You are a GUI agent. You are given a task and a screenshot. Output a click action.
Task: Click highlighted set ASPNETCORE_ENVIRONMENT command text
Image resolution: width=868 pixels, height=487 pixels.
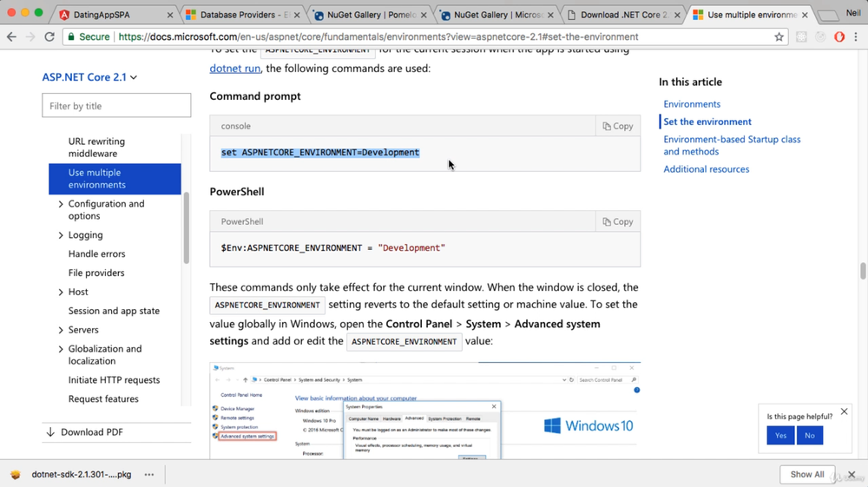click(x=320, y=152)
